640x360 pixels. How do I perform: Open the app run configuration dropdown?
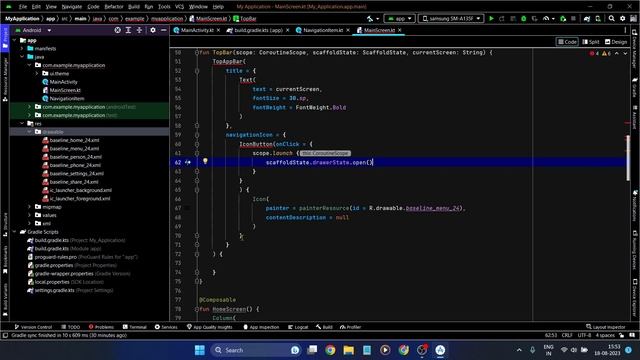pos(400,19)
